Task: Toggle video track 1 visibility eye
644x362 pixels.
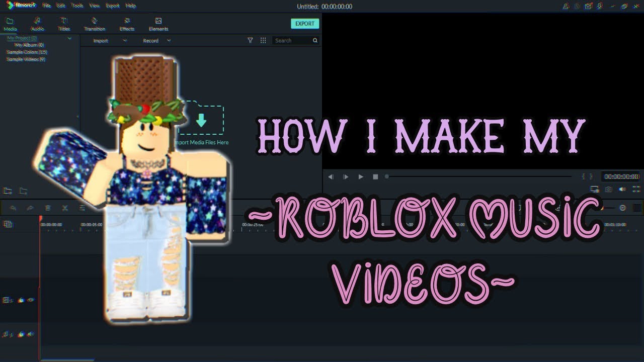Action: (31, 300)
